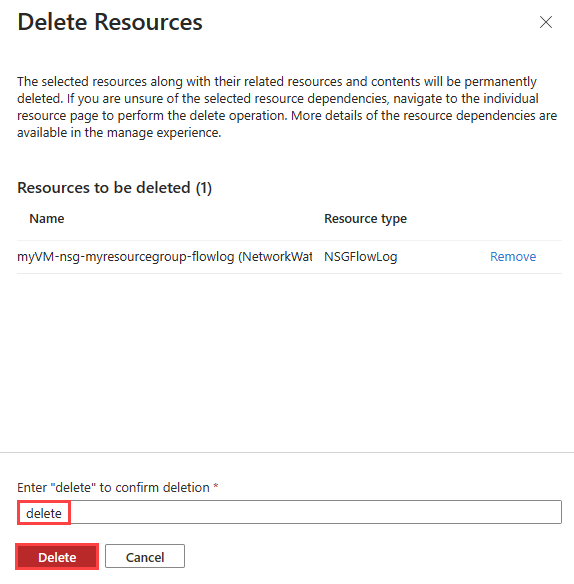The height and width of the screenshot is (584, 574).
Task: Click the blank space between Resource type and Remove
Action: pyautogui.click(x=443, y=257)
